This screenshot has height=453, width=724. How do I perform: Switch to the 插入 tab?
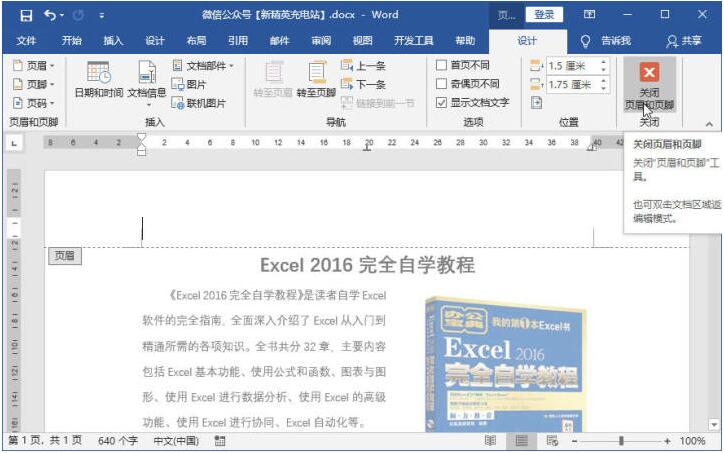tap(113, 41)
